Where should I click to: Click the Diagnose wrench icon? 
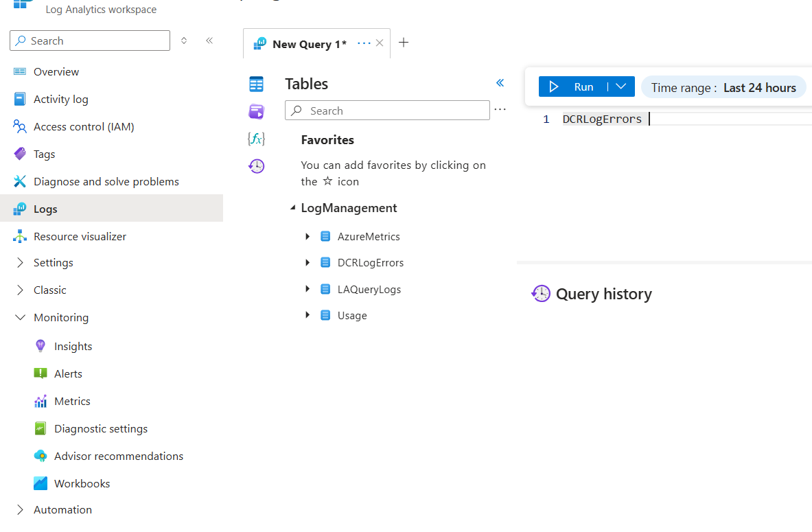tap(20, 181)
